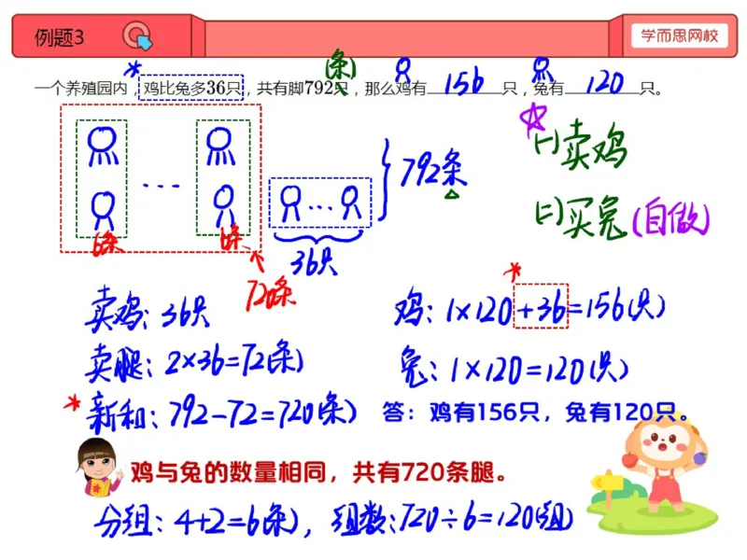Viewport: 747px width, 560px height.
Task: Click the answer blank after 那么鸡有
Action: click(464, 87)
